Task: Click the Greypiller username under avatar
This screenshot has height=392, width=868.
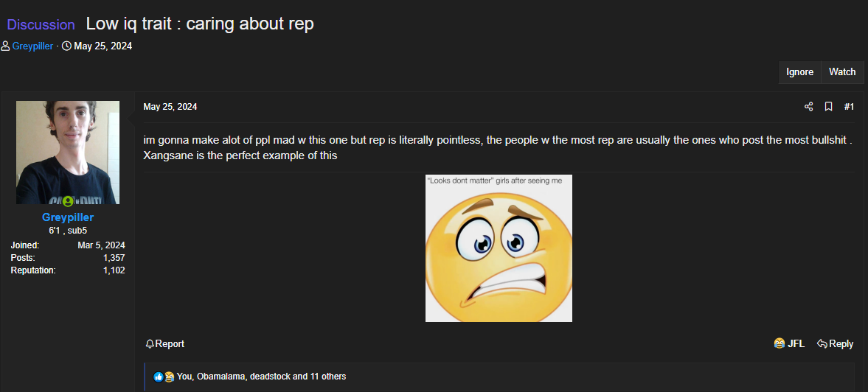Action: coord(68,217)
